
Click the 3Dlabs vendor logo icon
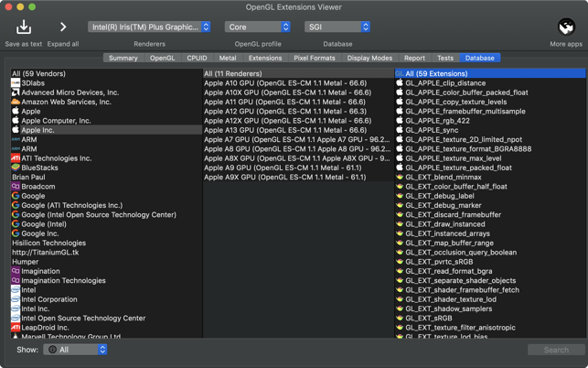pos(16,83)
